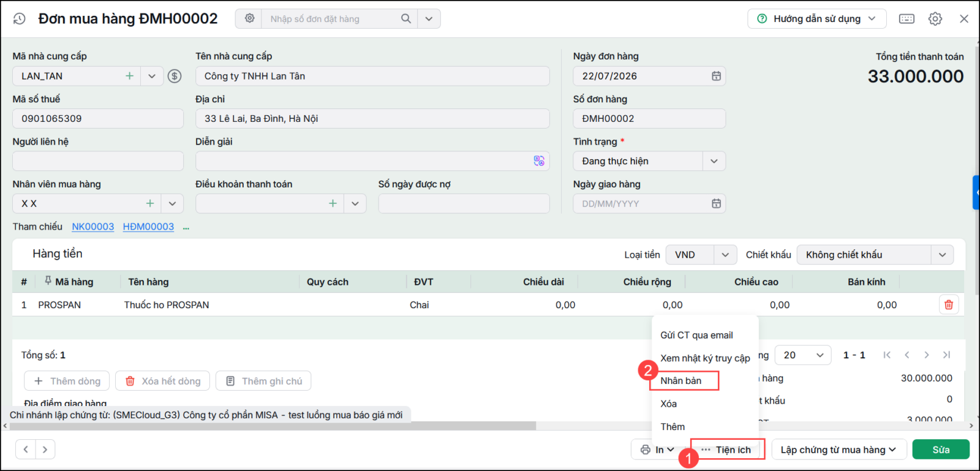The width and height of the screenshot is (980, 471).
Task: Add new supplier with plus icon
Action: point(129,76)
